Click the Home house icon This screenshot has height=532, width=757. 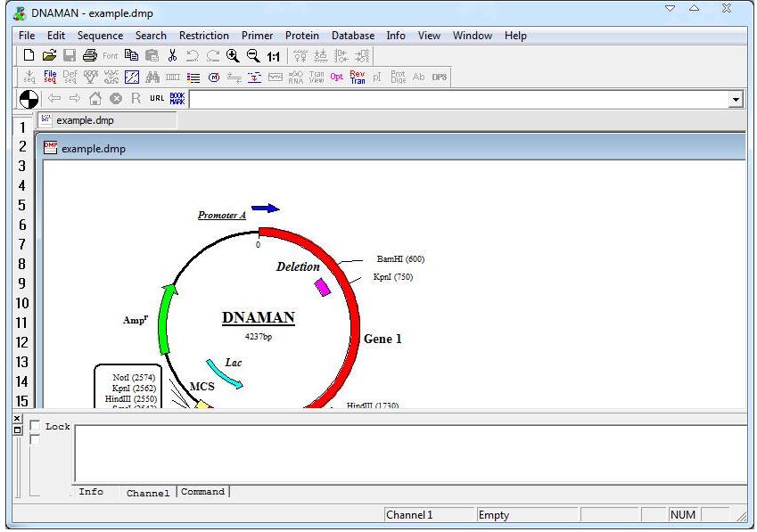click(95, 98)
